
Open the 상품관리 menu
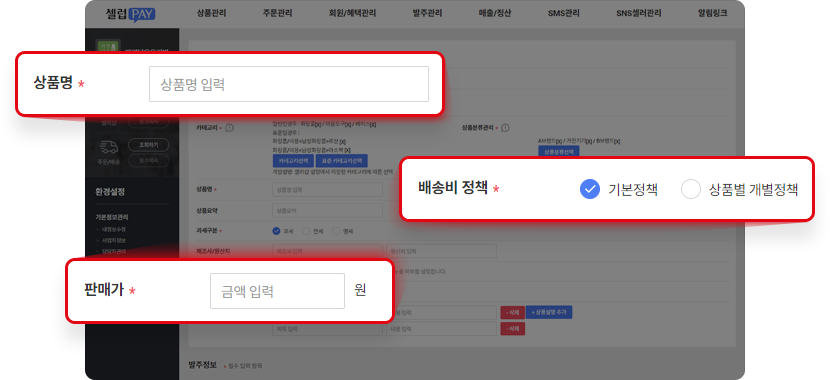(211, 13)
